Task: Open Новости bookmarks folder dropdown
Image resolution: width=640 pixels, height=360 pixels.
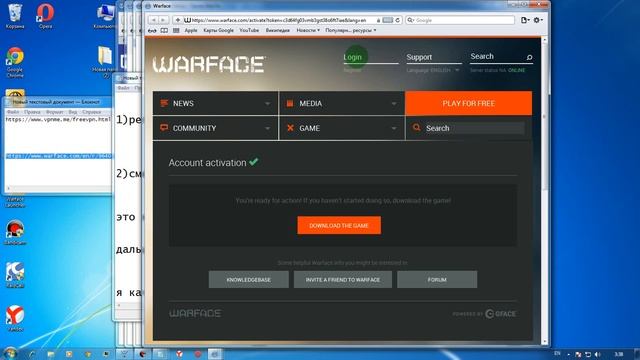Action: 308,31
